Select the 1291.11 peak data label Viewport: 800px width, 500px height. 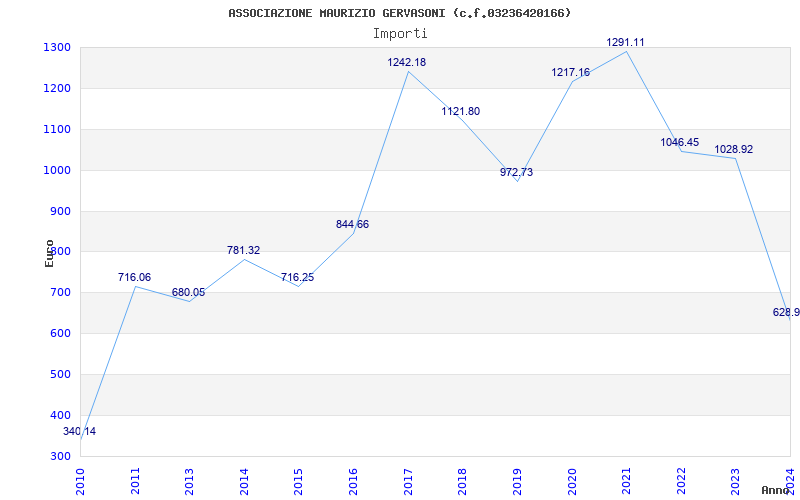click(625, 42)
